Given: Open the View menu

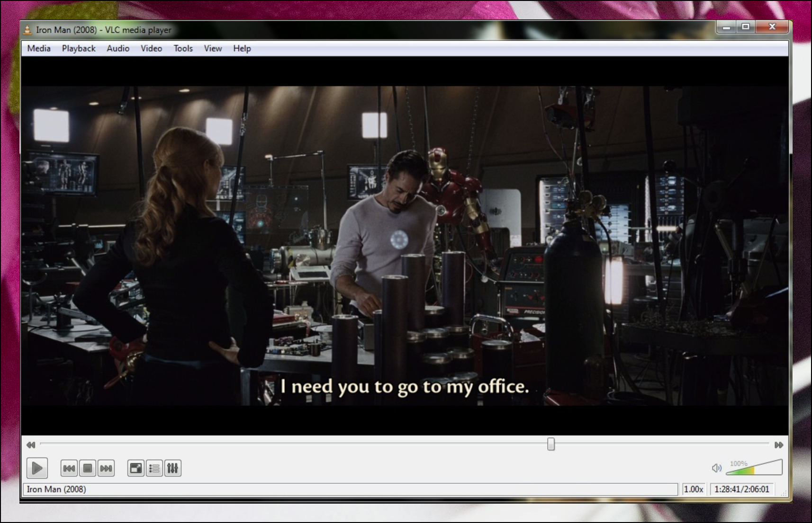Looking at the screenshot, I should 213,48.
